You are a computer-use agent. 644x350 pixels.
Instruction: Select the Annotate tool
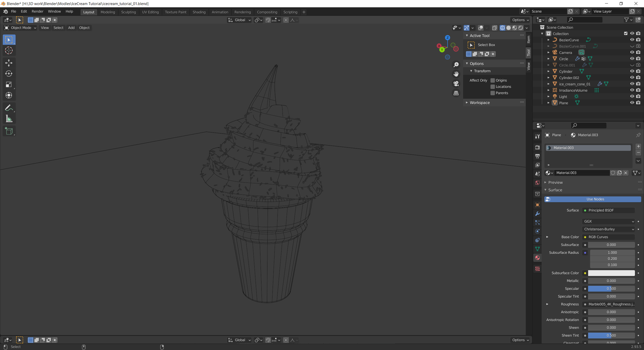pos(9,108)
